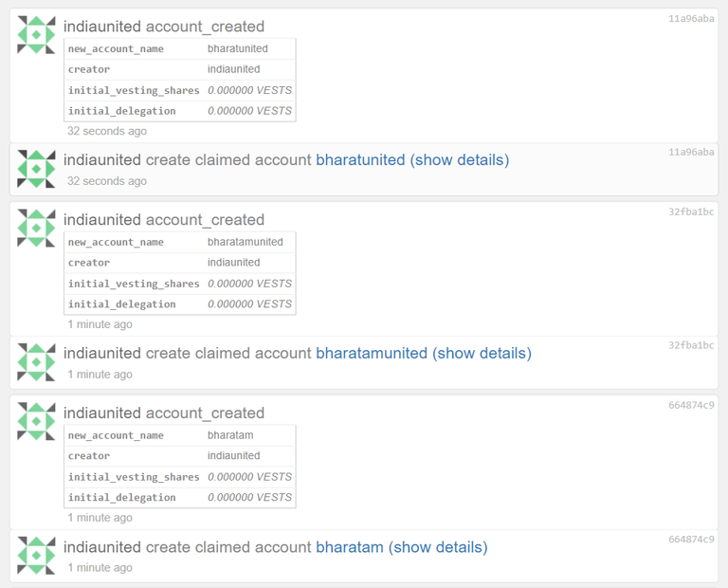
Task: Open transaction 11a96aba on claimed account row
Action: (691, 152)
